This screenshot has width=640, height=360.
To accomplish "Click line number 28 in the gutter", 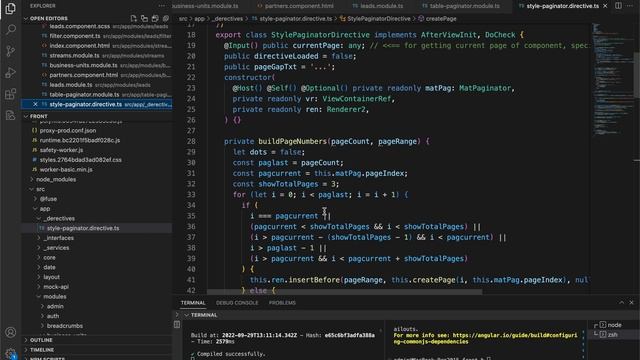I will click(x=191, y=142).
